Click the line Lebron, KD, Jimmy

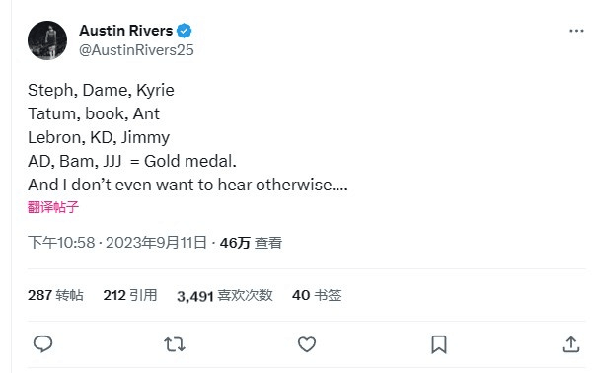pos(99,138)
